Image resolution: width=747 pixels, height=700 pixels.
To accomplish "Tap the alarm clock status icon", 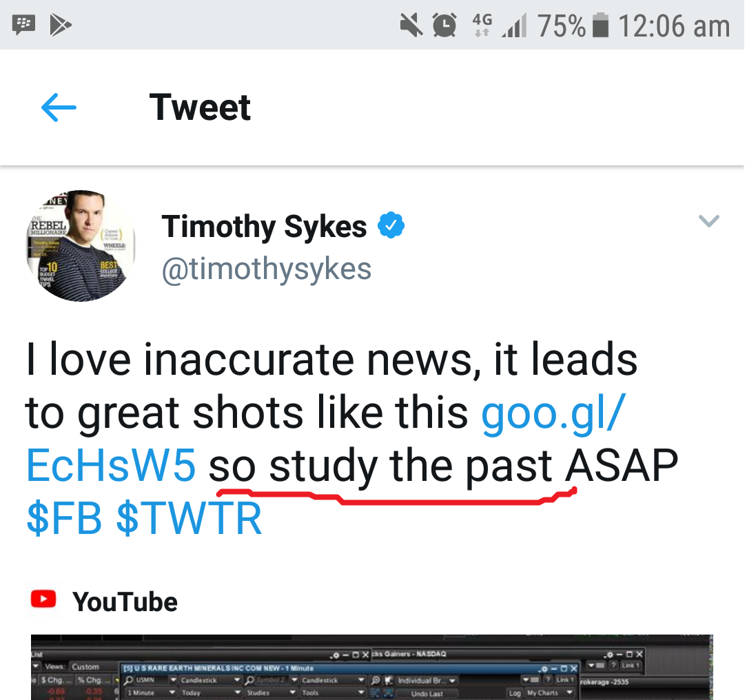I will [x=444, y=25].
